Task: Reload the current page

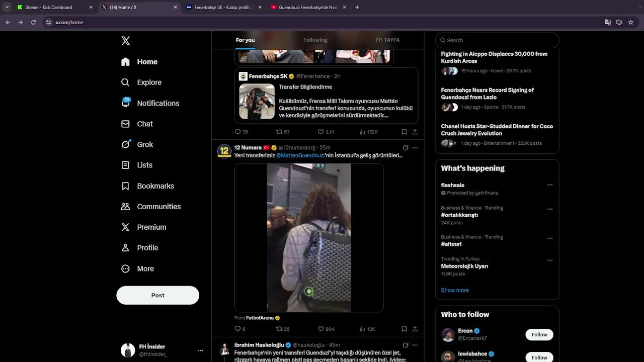Action: (x=33, y=22)
